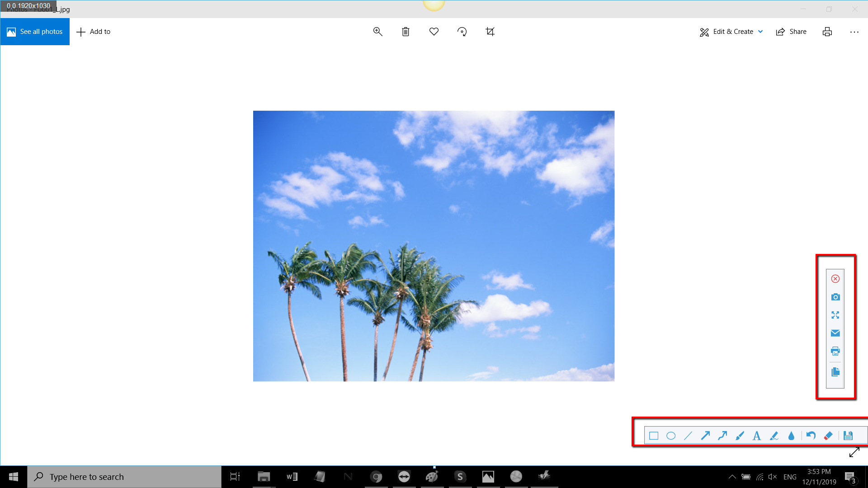
Task: Select the rectangle drawing tool
Action: (x=655, y=436)
